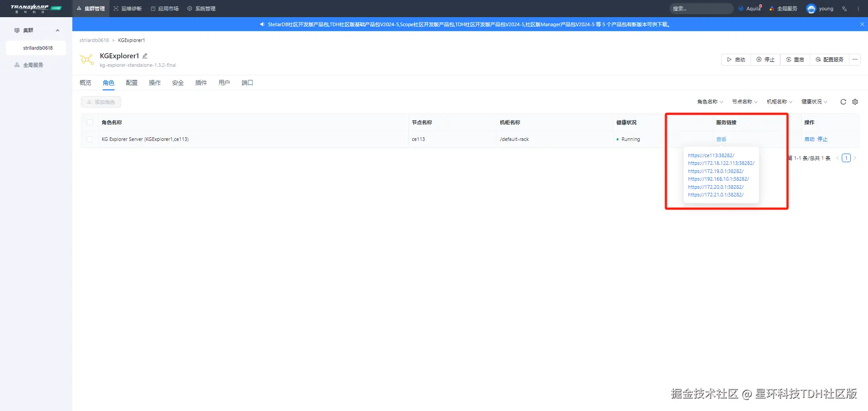Open 全局服务 in the sidebar
Viewport: 868px width, 411px height.
tap(29, 65)
